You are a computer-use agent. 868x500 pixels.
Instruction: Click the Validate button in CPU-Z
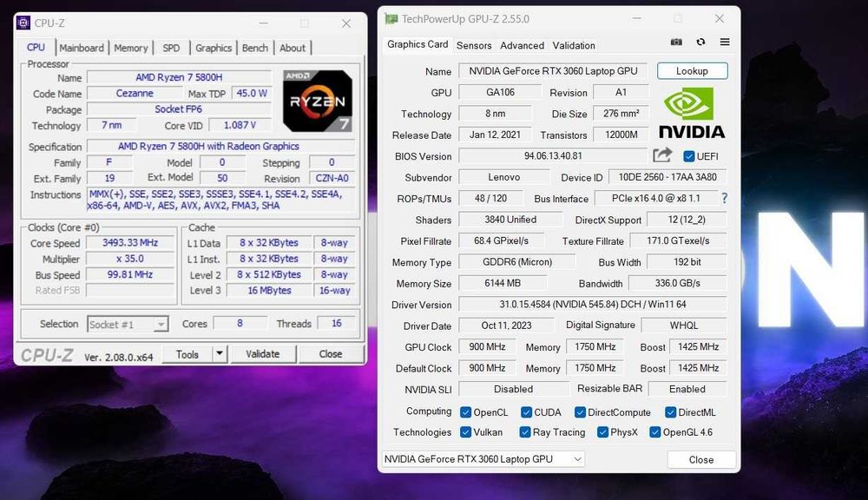pyautogui.click(x=262, y=354)
